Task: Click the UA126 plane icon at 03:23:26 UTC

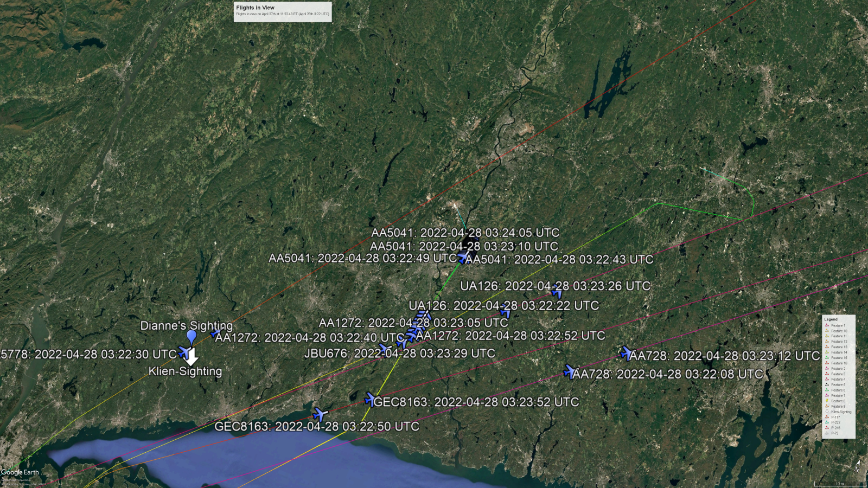Action: point(557,293)
